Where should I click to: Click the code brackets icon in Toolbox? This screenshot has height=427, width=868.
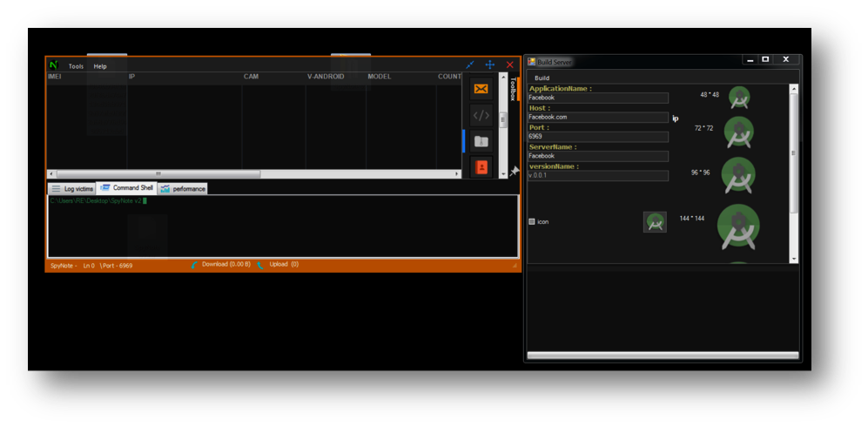click(x=481, y=115)
